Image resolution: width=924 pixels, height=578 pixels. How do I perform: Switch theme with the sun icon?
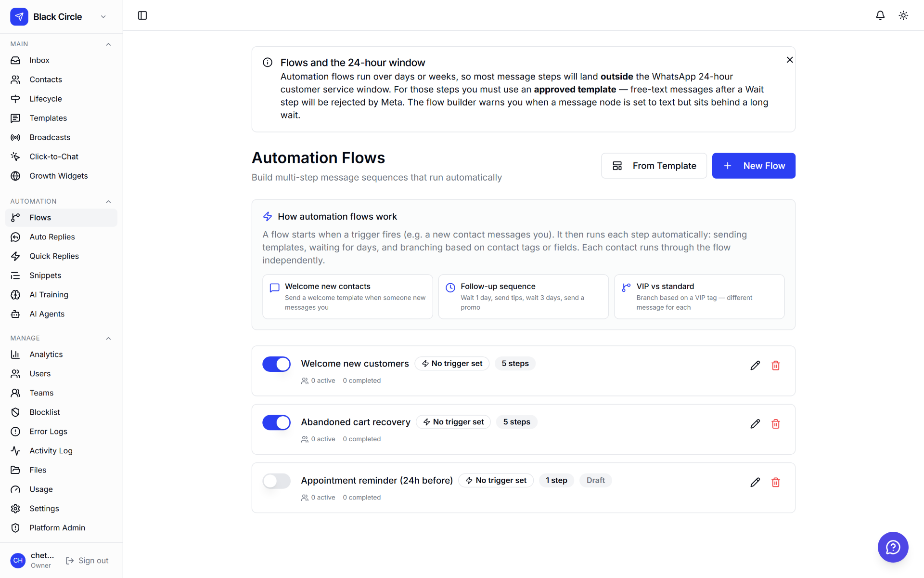(x=903, y=15)
